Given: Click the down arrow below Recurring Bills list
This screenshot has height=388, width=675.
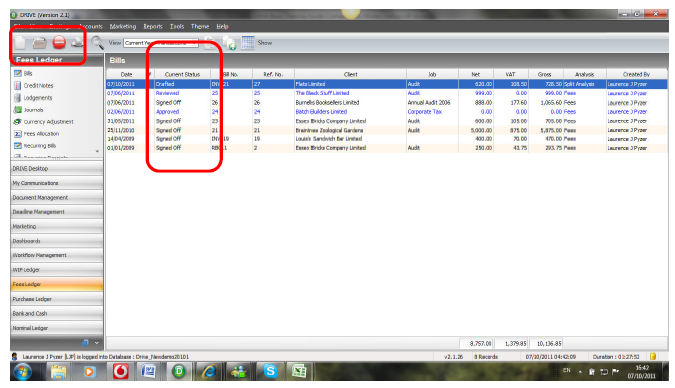Looking at the screenshot, I should (x=97, y=151).
